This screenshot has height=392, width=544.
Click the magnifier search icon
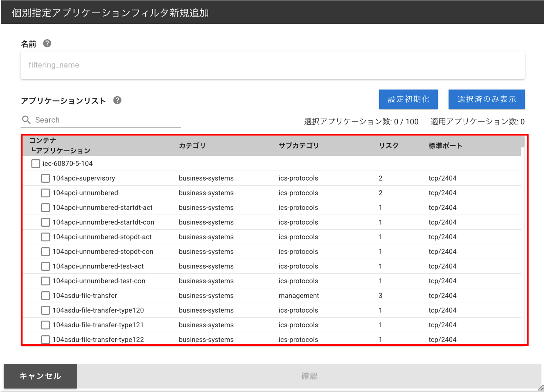point(26,120)
